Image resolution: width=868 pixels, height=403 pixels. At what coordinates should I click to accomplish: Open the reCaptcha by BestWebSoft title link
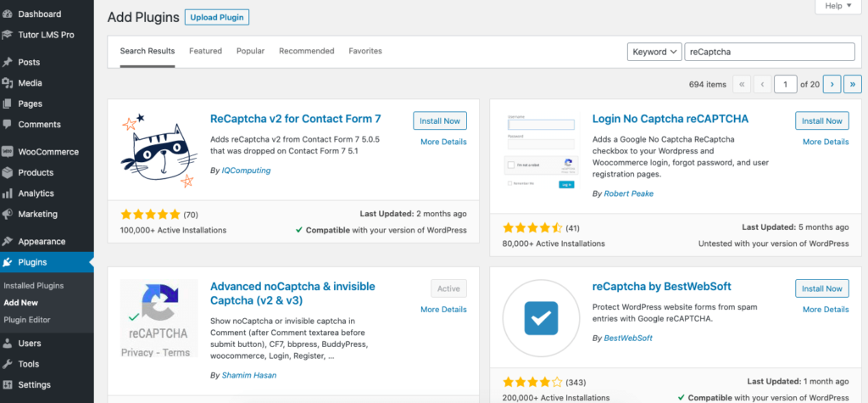click(662, 287)
